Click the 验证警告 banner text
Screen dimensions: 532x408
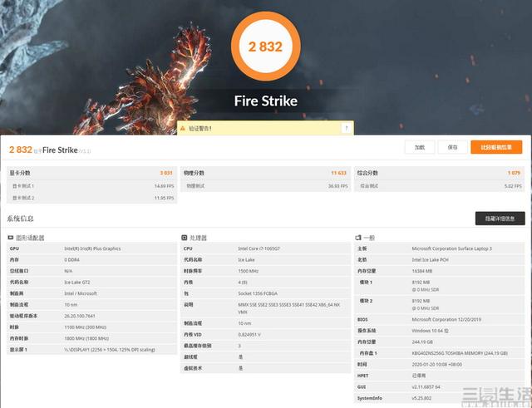[200, 129]
